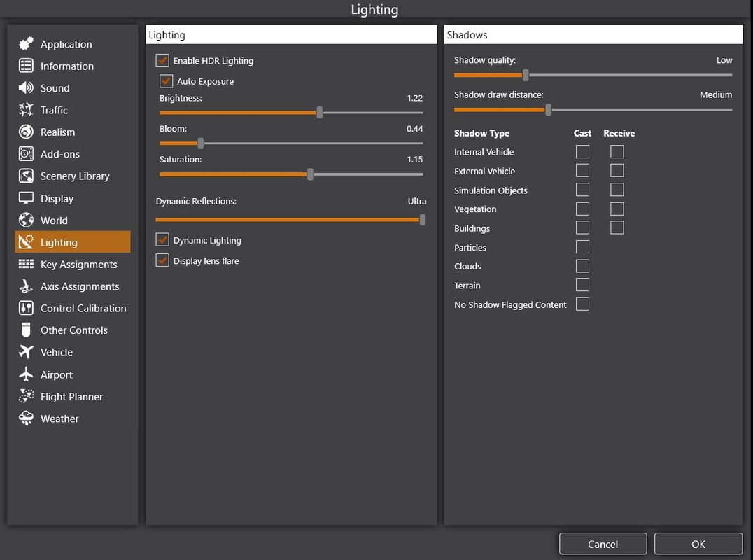
Task: Uncheck Display lens flare
Action: (162, 260)
